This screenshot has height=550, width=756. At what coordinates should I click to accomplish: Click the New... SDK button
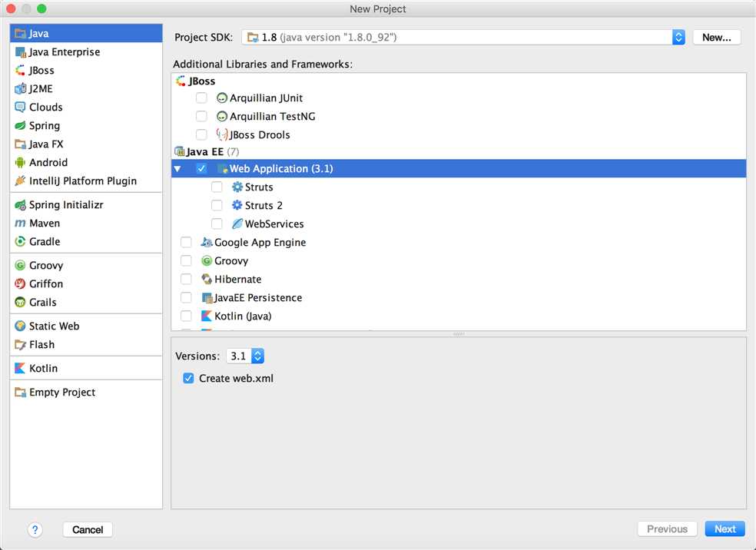(717, 37)
